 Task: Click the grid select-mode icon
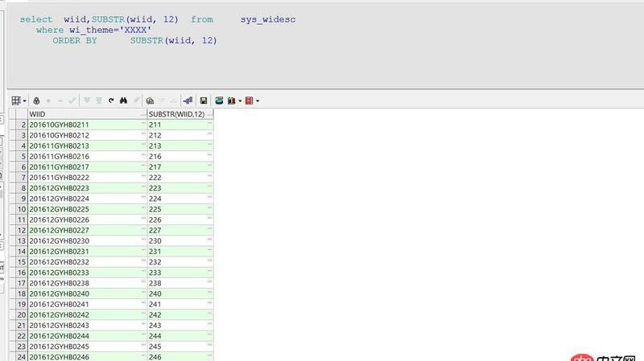(x=16, y=101)
